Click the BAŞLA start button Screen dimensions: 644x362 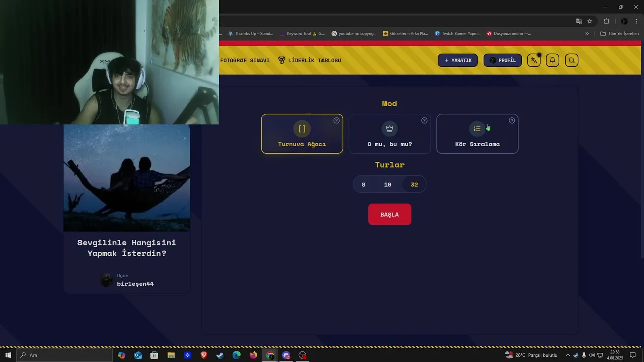(x=389, y=214)
